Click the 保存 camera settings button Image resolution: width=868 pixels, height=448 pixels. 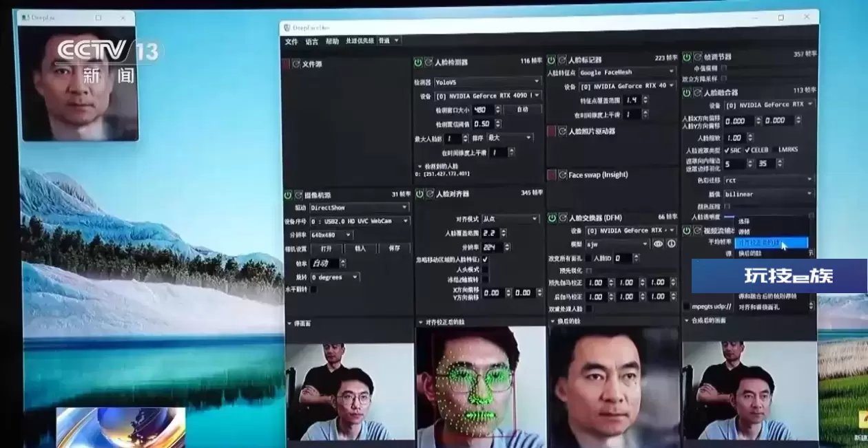pyautogui.click(x=395, y=248)
